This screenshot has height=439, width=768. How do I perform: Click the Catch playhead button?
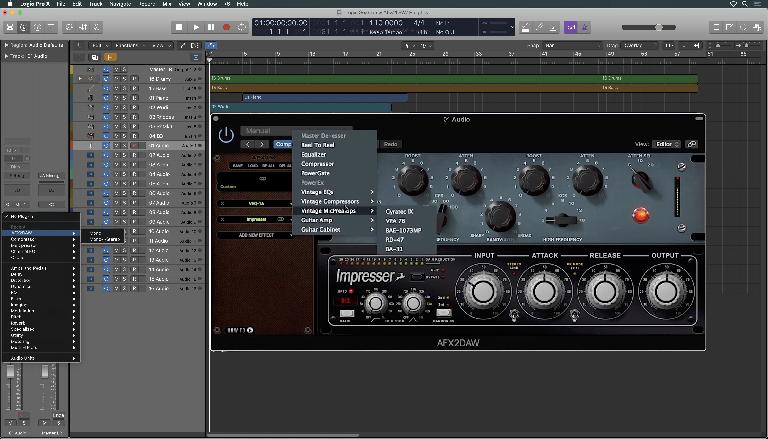(x=211, y=46)
